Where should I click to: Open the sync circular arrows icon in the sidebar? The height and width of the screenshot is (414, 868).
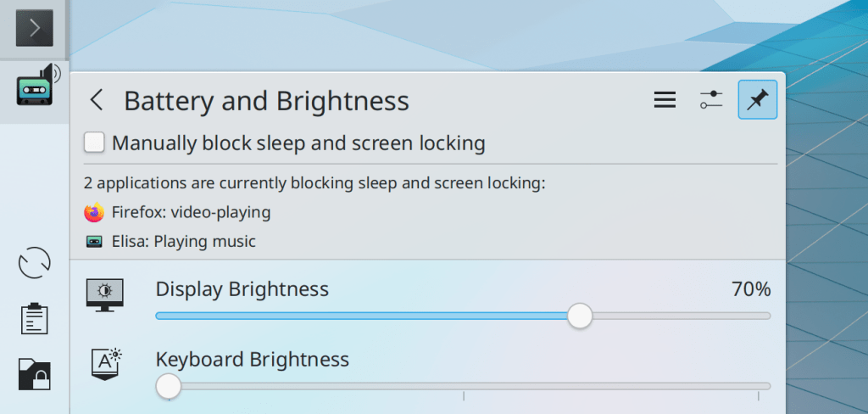(x=35, y=263)
